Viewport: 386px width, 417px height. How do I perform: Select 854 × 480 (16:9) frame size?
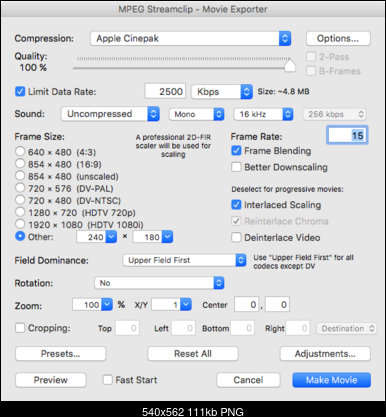click(20, 163)
